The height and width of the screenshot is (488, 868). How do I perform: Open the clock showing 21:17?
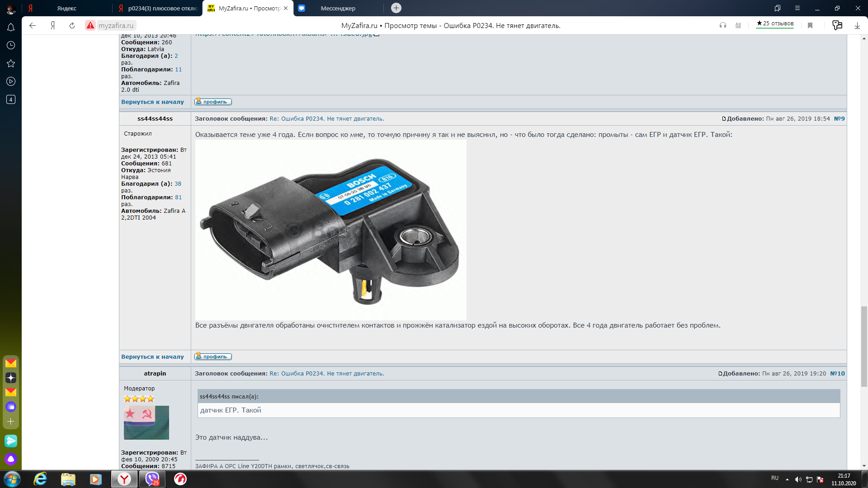tap(844, 479)
